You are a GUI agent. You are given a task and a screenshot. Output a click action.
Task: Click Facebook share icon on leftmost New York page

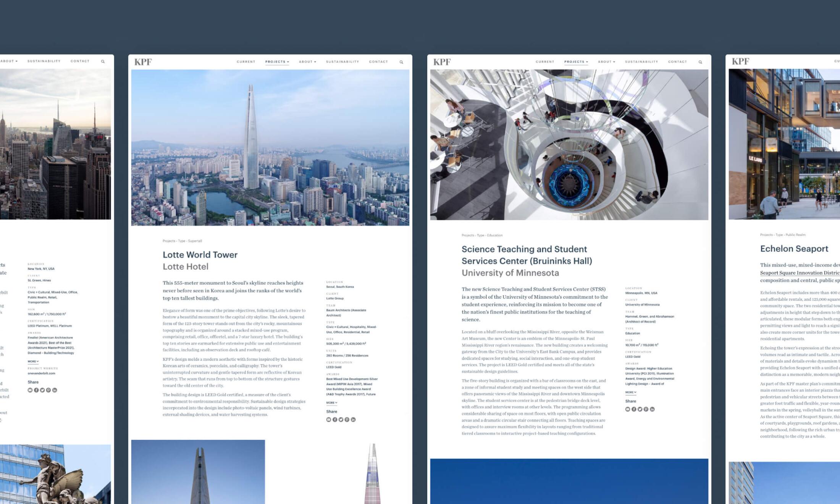tap(36, 390)
